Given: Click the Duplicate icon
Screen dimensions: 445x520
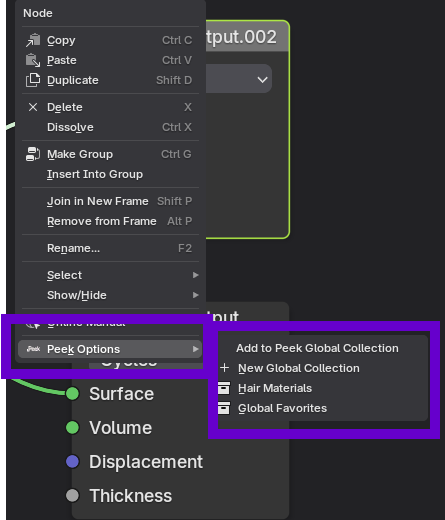Looking at the screenshot, I should (33, 80).
